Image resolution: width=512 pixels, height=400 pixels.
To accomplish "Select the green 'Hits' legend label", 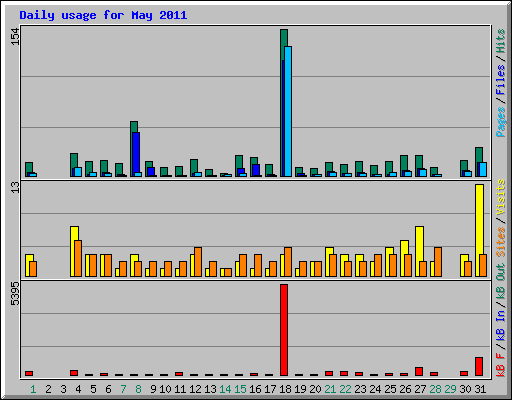I will (500, 41).
